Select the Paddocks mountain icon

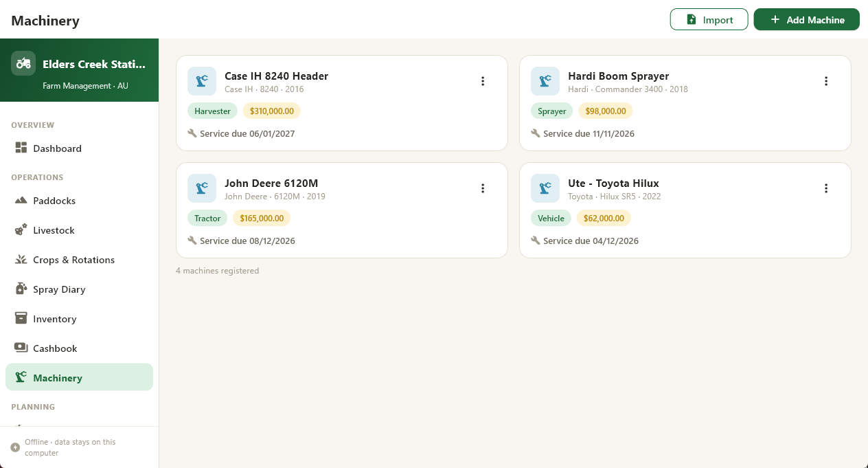pyautogui.click(x=21, y=200)
